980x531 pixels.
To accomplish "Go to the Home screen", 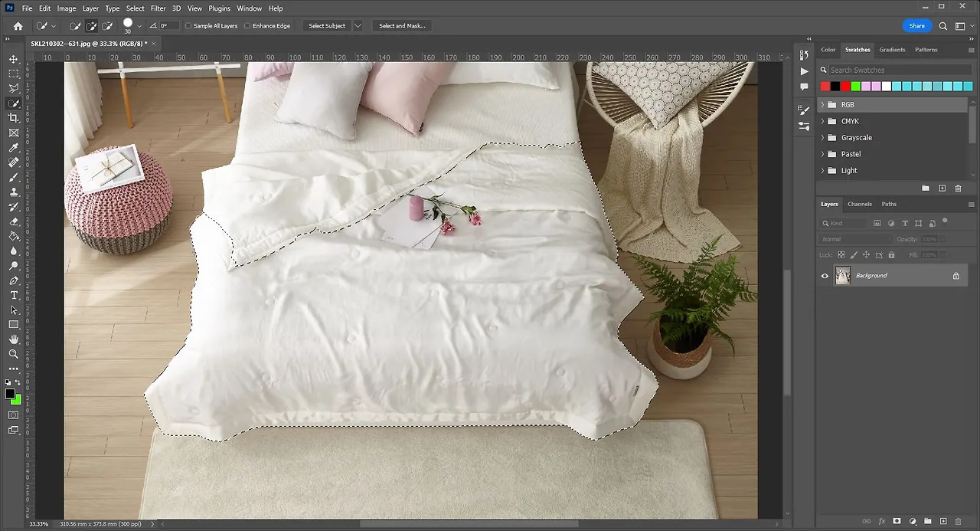I will [x=18, y=26].
